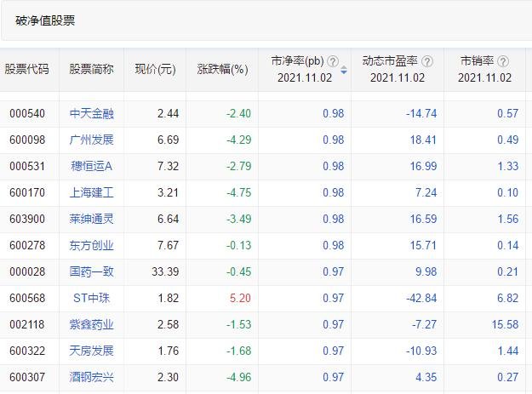Screen dimensions: 532x394
Task: Click change value 5.20 for ST中珠
Action: [240, 298]
